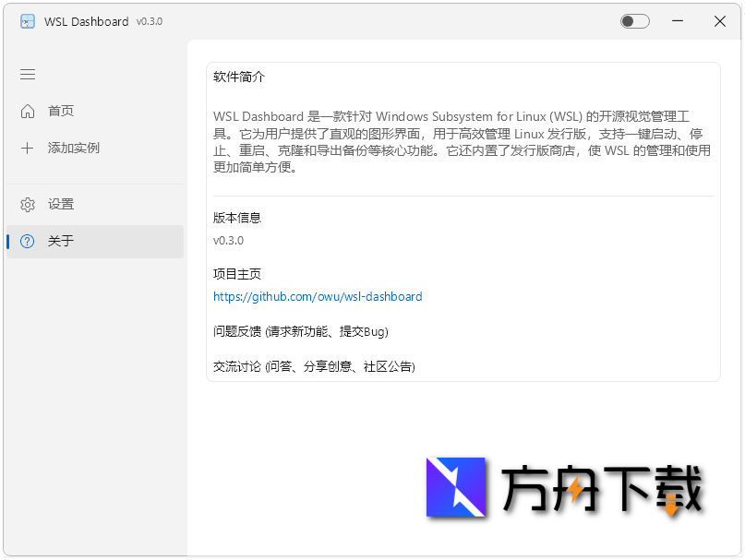Select the 关于 page in sidebar

pyautogui.click(x=61, y=241)
